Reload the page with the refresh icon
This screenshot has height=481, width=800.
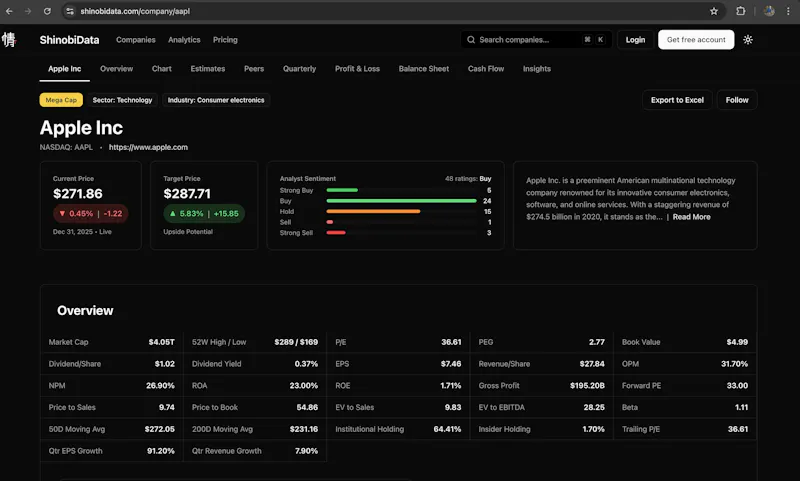[x=47, y=11]
